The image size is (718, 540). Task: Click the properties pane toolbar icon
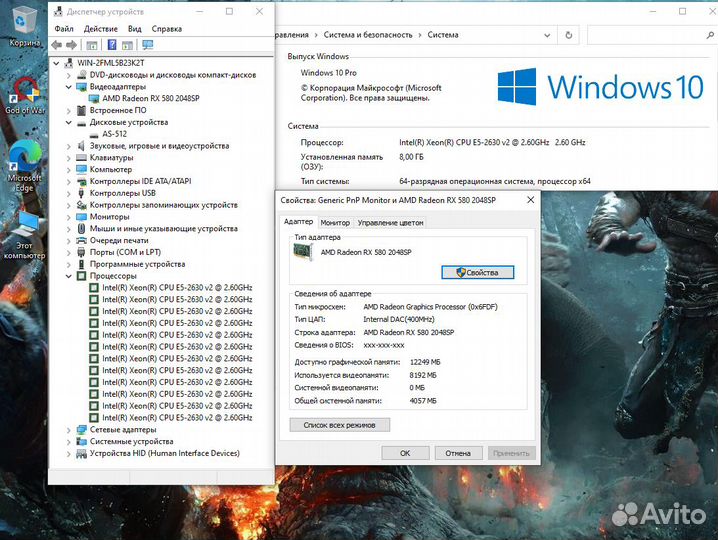[92, 45]
